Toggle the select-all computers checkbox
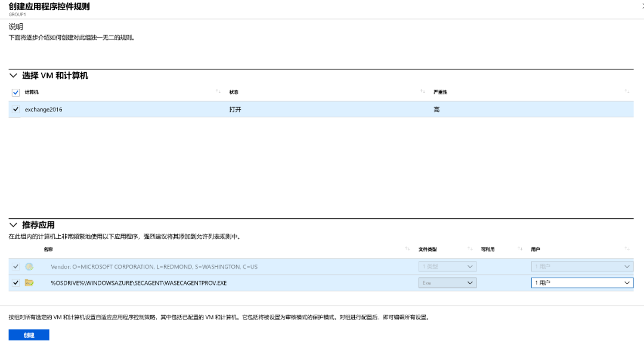The width and height of the screenshot is (644, 345). coord(16,92)
